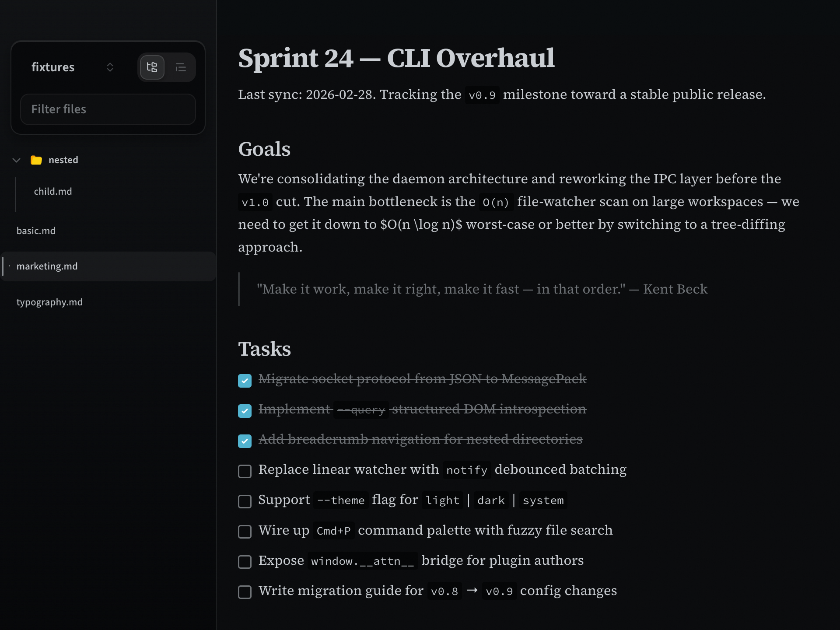This screenshot has height=630, width=840.
Task: Click the yellow folder icon beside nested
Action: pyautogui.click(x=37, y=160)
